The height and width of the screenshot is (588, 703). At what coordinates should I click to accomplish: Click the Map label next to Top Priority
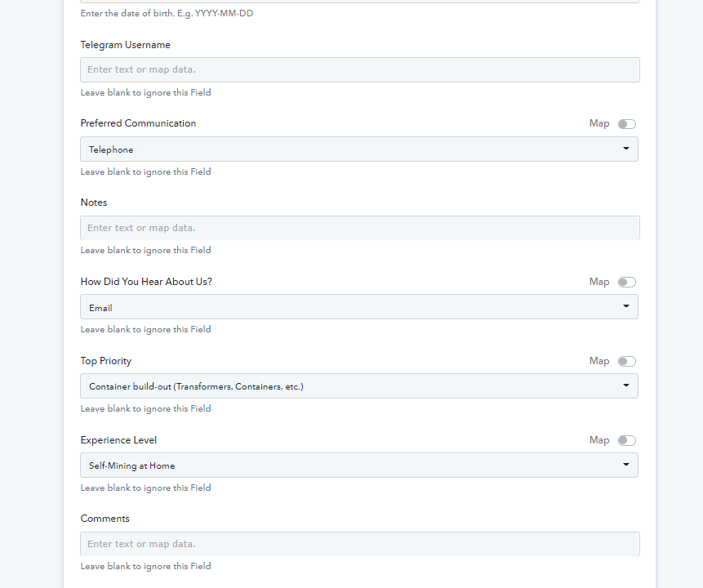tap(599, 361)
